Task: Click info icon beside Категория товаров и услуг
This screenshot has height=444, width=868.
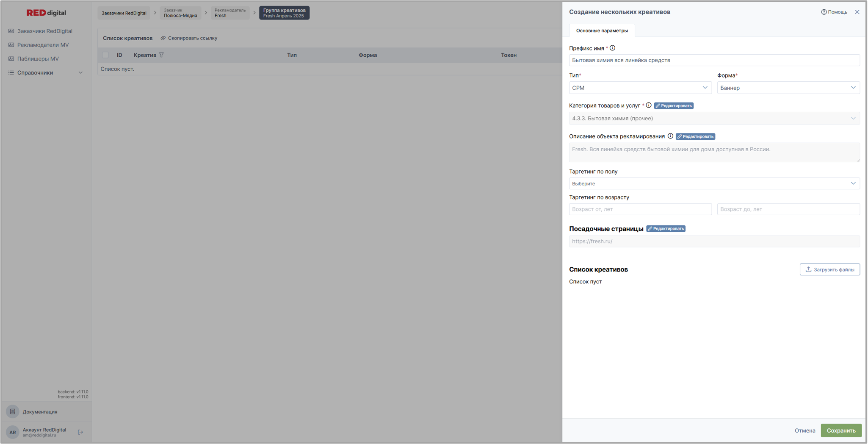Action: pyautogui.click(x=649, y=105)
